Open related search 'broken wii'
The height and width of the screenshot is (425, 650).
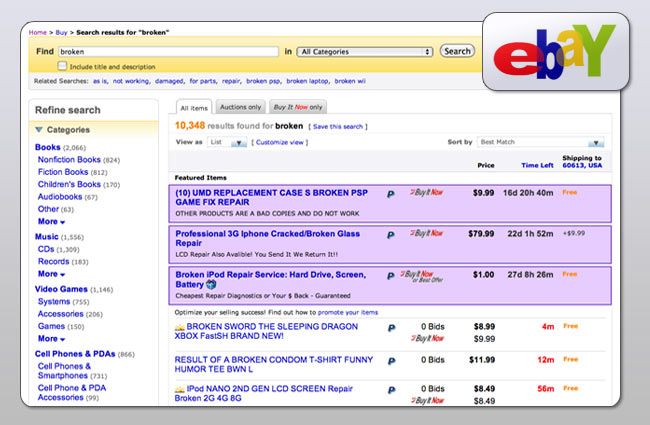[x=350, y=81]
